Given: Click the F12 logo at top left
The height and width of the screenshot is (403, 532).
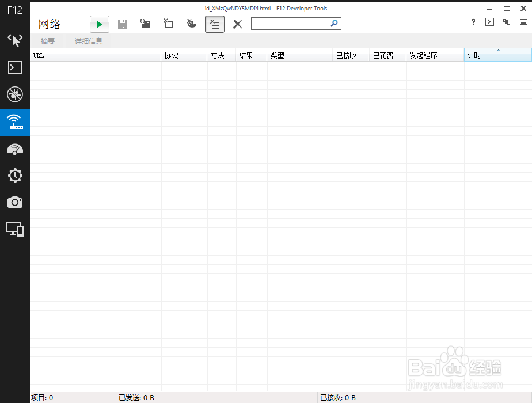Looking at the screenshot, I should [15, 10].
